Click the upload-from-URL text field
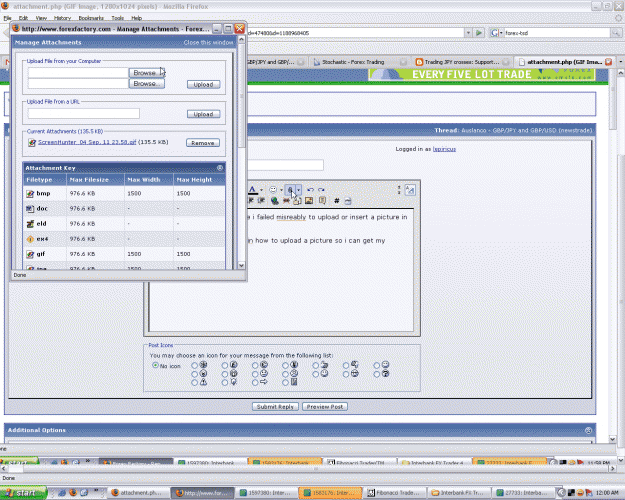The width and height of the screenshot is (625, 500). coord(84,114)
